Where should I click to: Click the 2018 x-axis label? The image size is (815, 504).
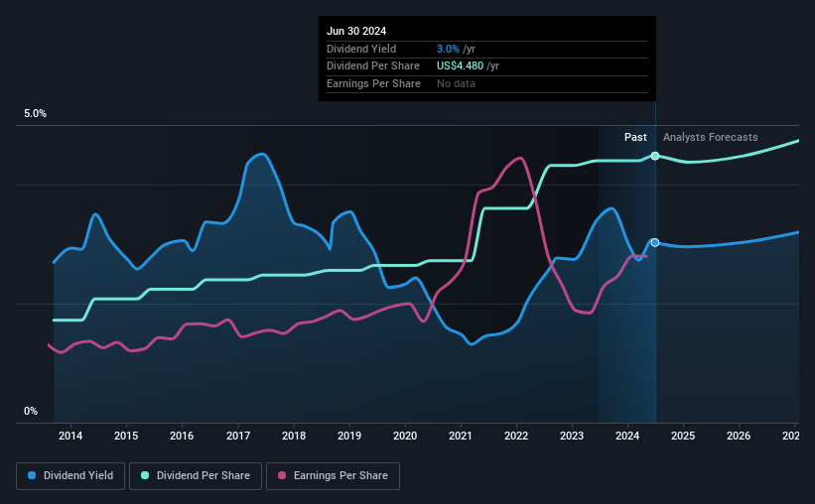pyautogui.click(x=294, y=436)
